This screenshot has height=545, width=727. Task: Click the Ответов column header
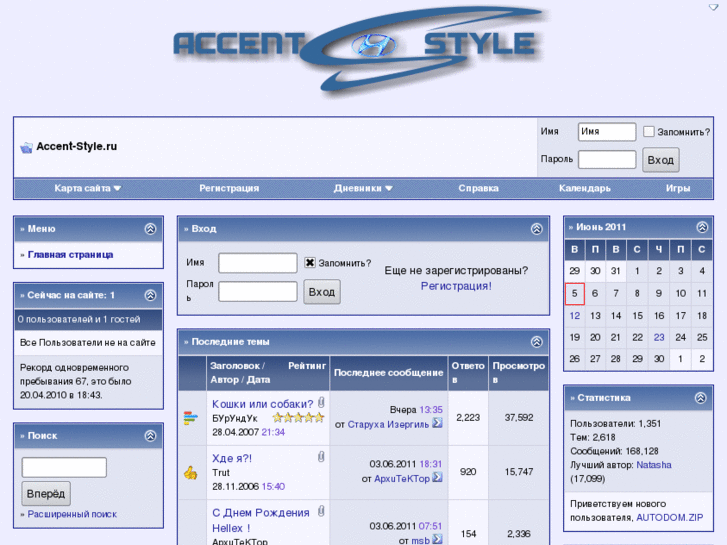[468, 372]
